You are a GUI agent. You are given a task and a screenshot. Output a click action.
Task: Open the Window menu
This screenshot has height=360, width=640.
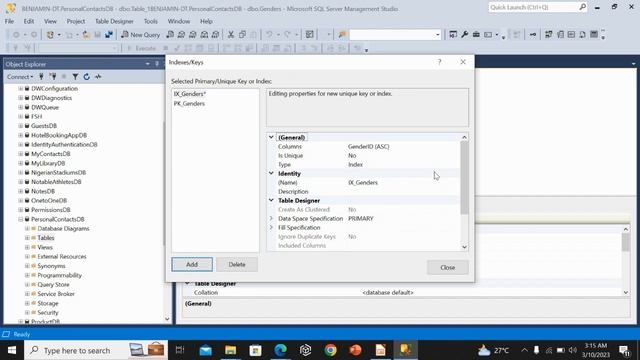click(x=179, y=21)
